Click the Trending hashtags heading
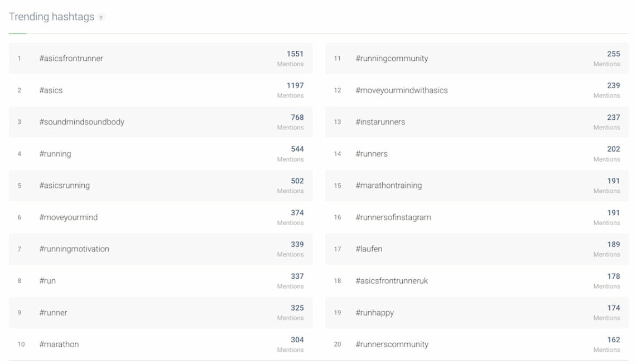 (51, 17)
